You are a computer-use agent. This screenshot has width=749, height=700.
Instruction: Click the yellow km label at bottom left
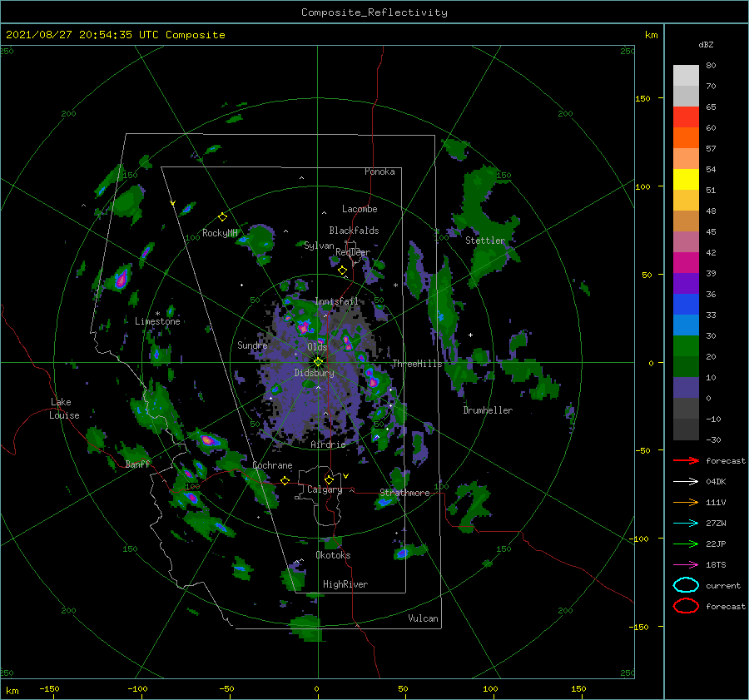pyautogui.click(x=12, y=691)
